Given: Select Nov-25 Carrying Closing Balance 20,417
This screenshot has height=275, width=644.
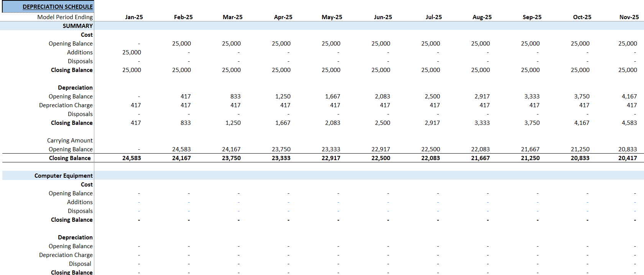Looking at the screenshot, I should [x=628, y=158].
